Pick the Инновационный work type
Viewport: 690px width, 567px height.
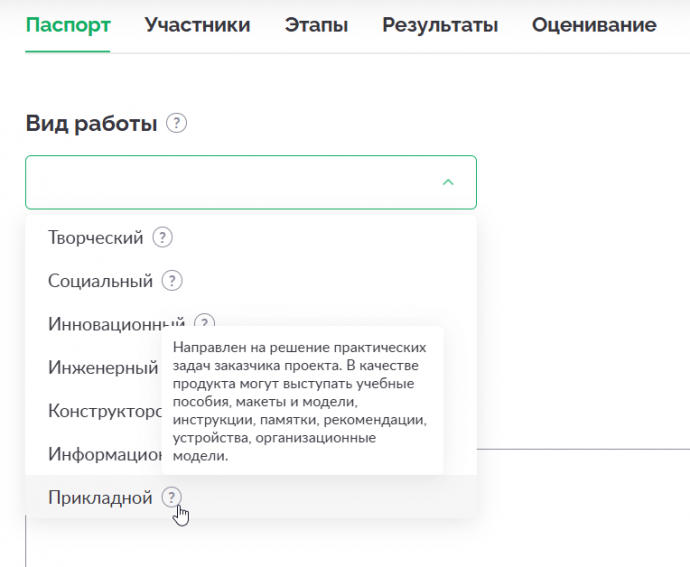pos(116,324)
